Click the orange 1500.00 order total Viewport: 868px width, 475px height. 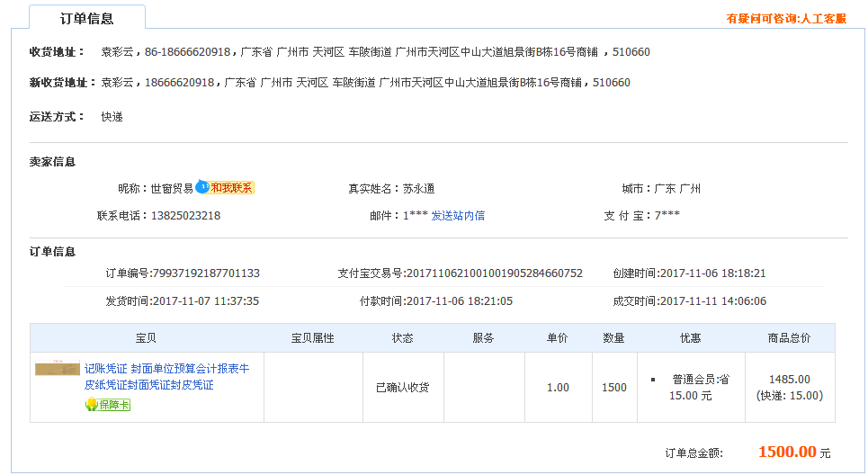pos(787,453)
